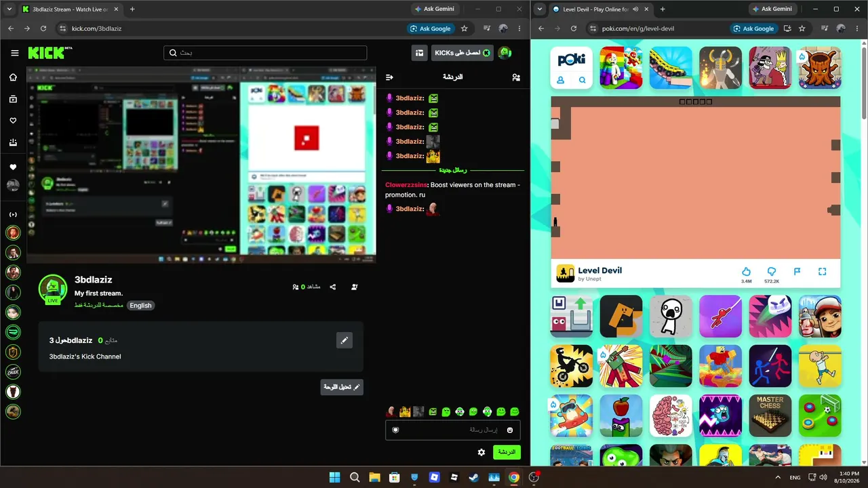Open Following outline heart icon in Kick sidebar
The height and width of the screenshot is (488, 868).
point(13,121)
